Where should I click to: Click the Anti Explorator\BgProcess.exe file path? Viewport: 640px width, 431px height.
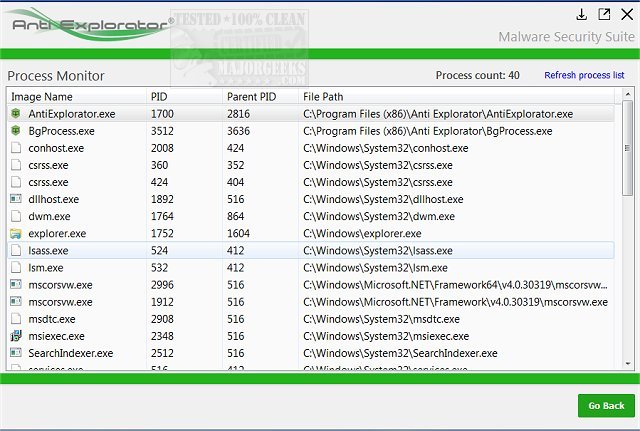[x=427, y=131]
